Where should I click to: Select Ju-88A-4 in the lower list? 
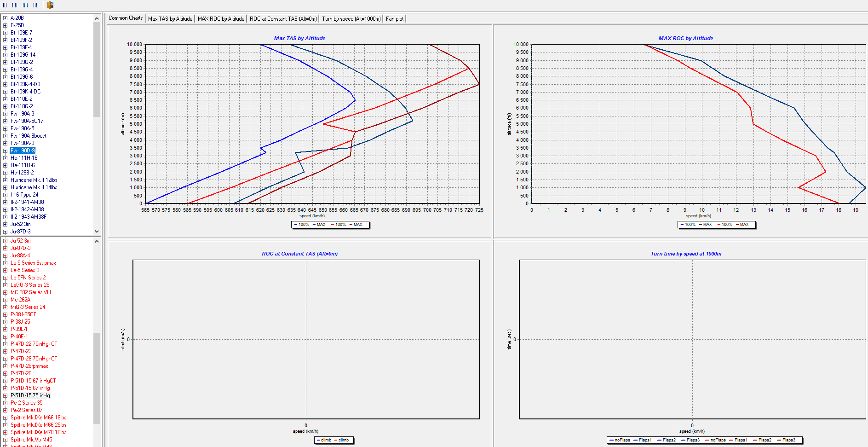(x=20, y=255)
